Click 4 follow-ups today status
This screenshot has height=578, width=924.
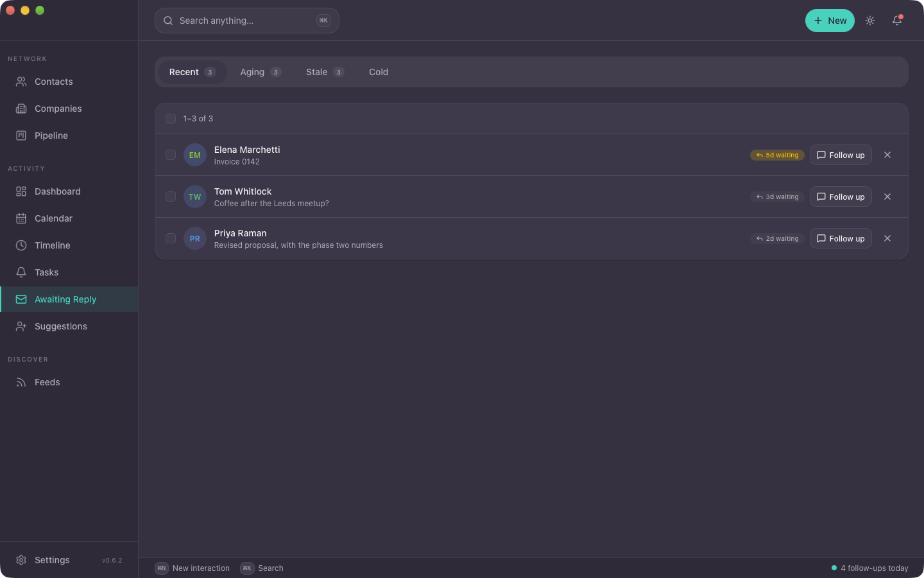pyautogui.click(x=870, y=568)
